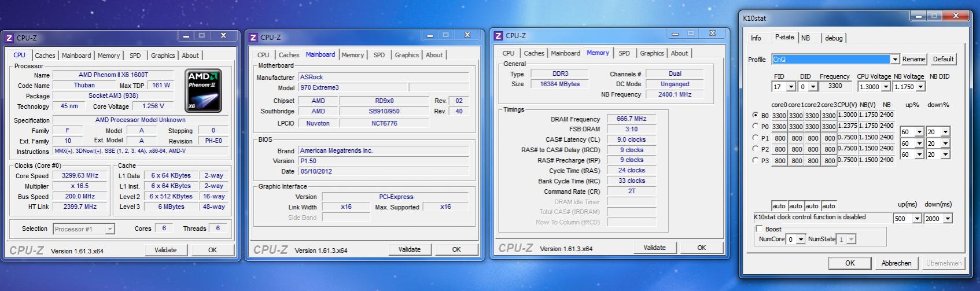Select the P1 P-state radio button
This screenshot has width=980, height=291.
(x=755, y=138)
